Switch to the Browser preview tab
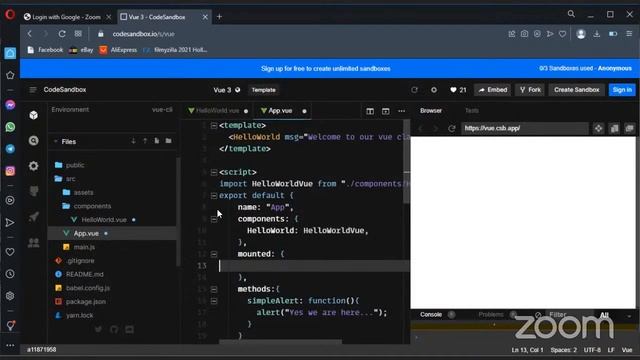 [431, 111]
